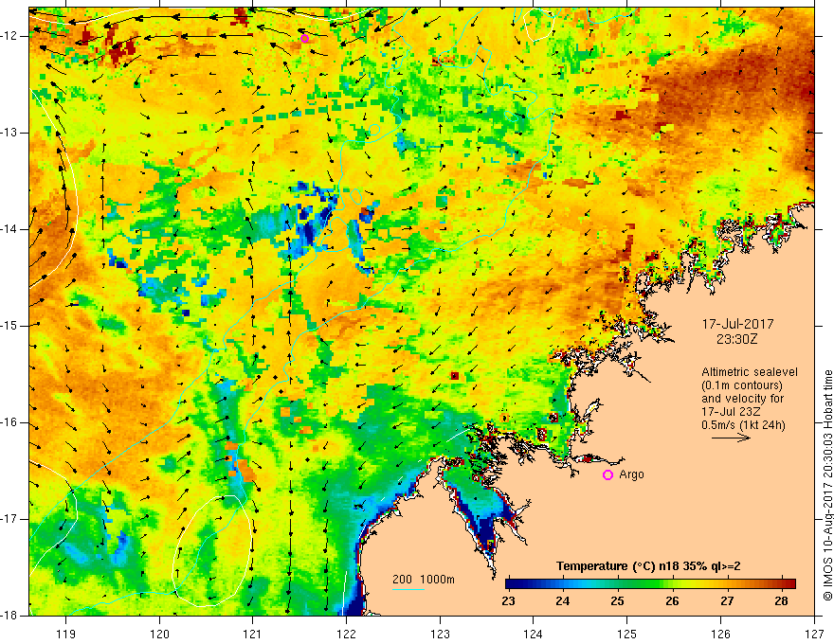The height and width of the screenshot is (644, 834).
Task: Click the 'and velocity for' text
Action: [742, 399]
